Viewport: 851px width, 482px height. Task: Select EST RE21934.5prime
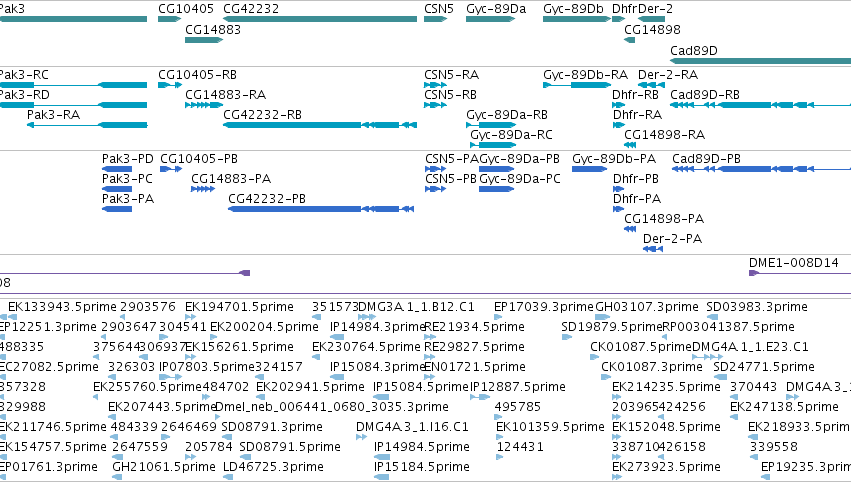(x=474, y=327)
